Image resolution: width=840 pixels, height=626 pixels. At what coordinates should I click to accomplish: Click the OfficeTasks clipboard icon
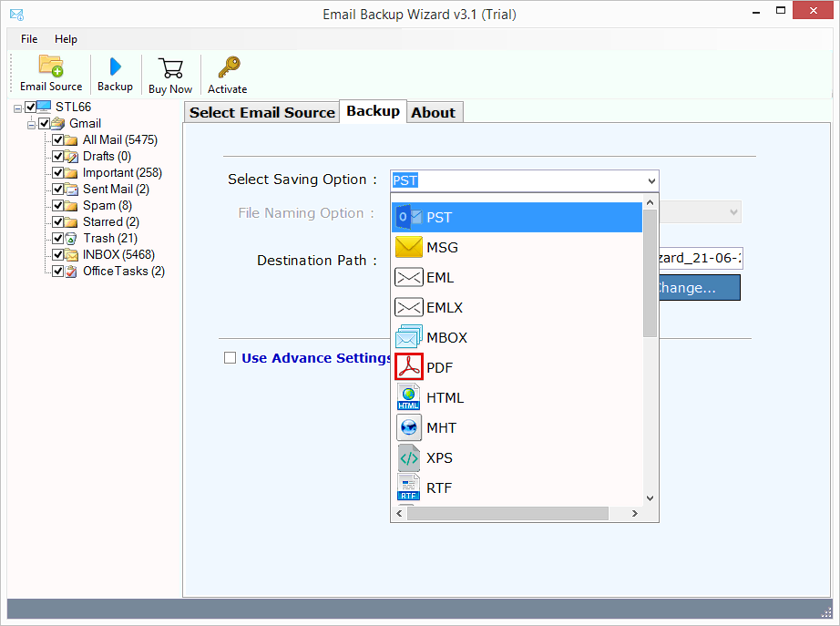tap(71, 272)
